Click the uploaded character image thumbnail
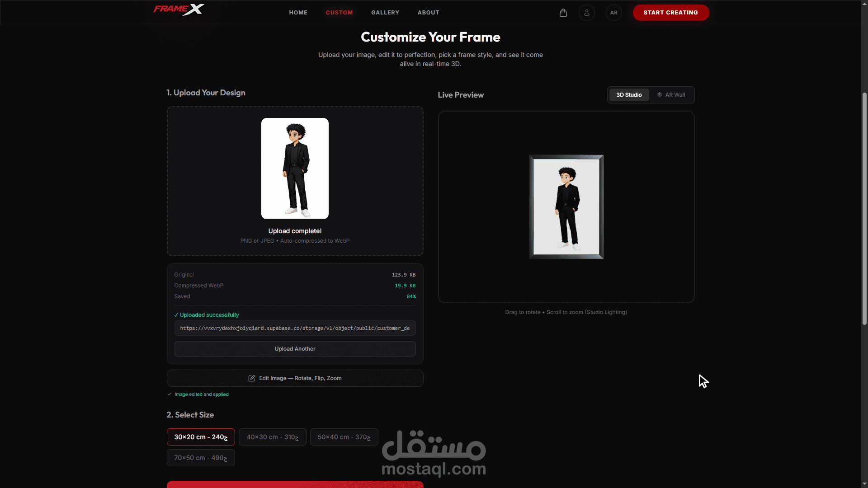 [x=295, y=168]
